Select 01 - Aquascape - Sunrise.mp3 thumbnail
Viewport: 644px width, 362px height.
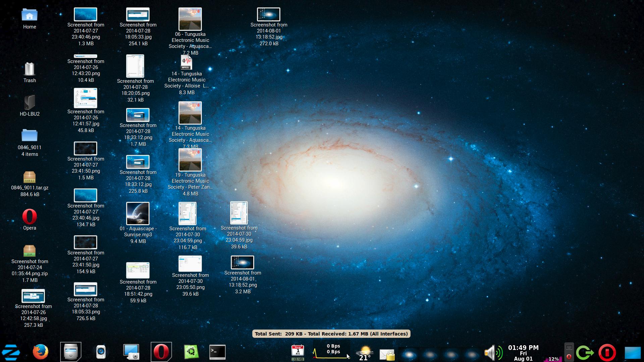pyautogui.click(x=138, y=214)
